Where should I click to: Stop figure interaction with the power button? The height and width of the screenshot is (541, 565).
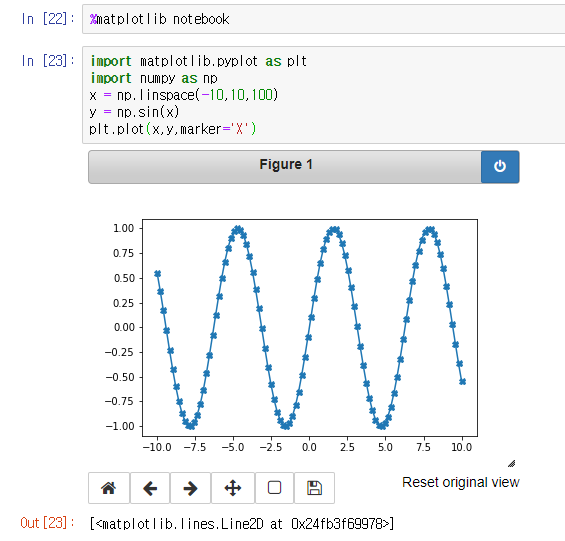click(x=500, y=167)
